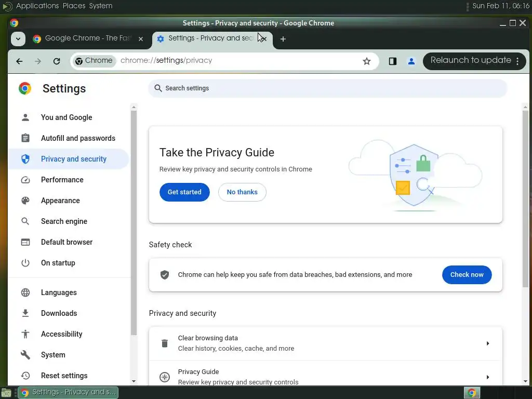The width and height of the screenshot is (532, 399).
Task: Click the On startup power icon
Action: (25, 263)
